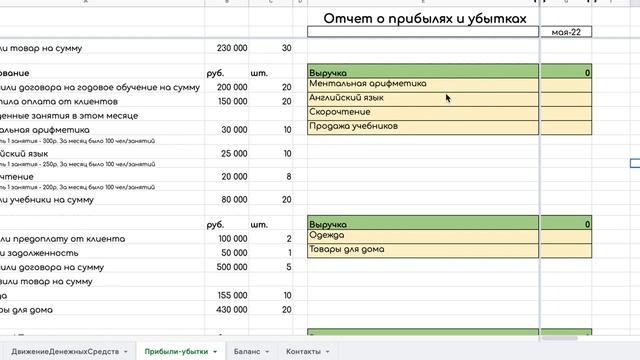Select the first green Выручка header cell
The image size is (640, 360).
pos(423,71)
